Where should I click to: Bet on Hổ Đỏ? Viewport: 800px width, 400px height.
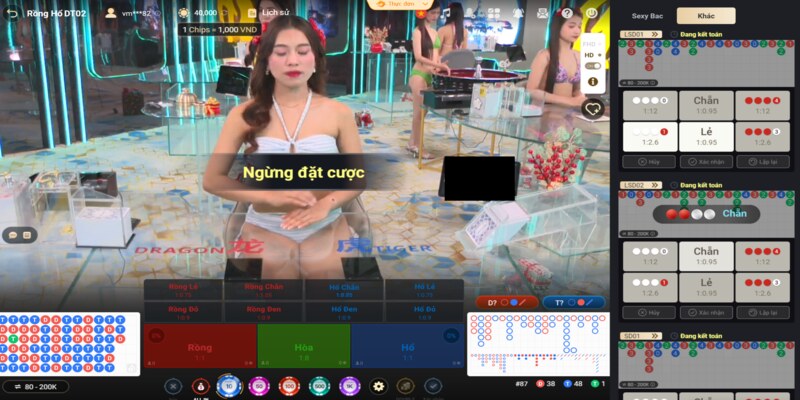tap(424, 312)
